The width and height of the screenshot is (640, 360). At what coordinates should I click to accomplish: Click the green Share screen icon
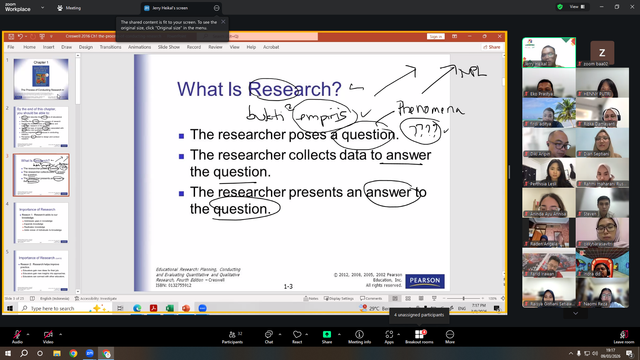click(327, 334)
